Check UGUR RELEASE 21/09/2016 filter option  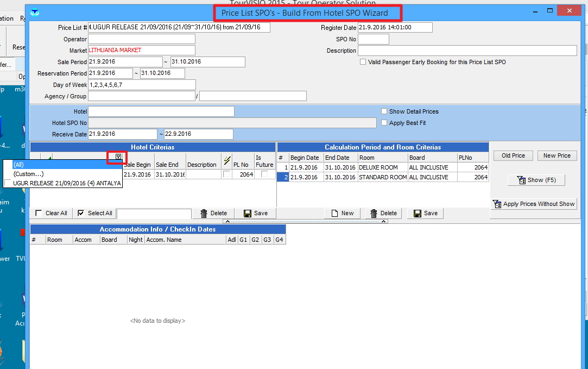[x=8, y=184]
